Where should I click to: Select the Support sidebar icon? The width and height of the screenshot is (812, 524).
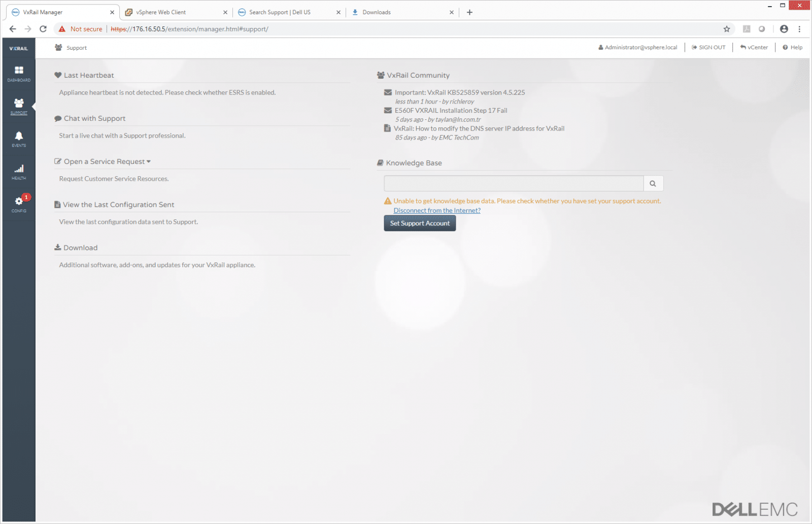(19, 106)
